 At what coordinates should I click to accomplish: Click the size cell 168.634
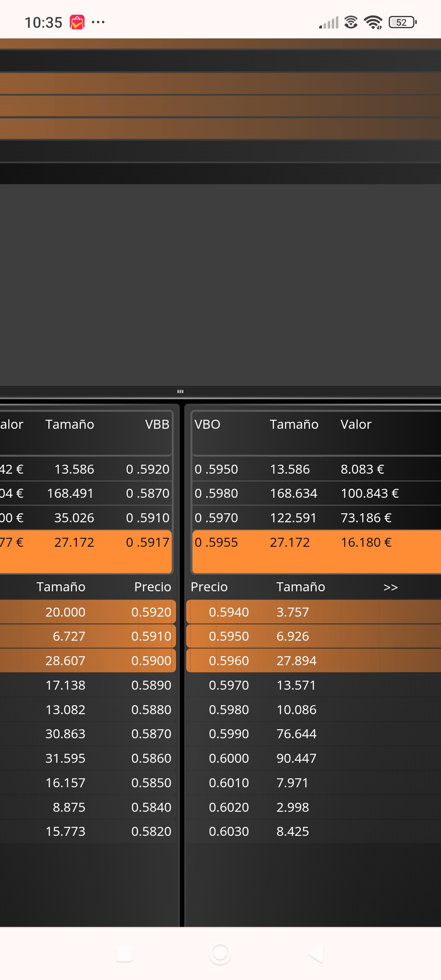[294, 493]
